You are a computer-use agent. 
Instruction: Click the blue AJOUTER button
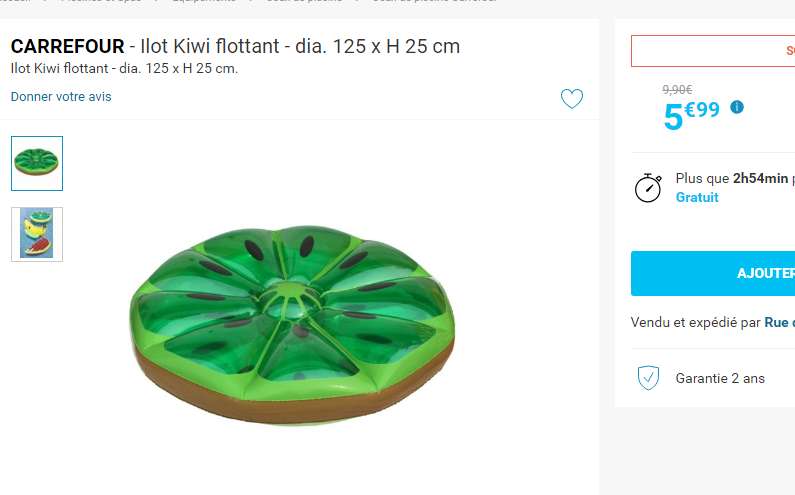(x=713, y=273)
